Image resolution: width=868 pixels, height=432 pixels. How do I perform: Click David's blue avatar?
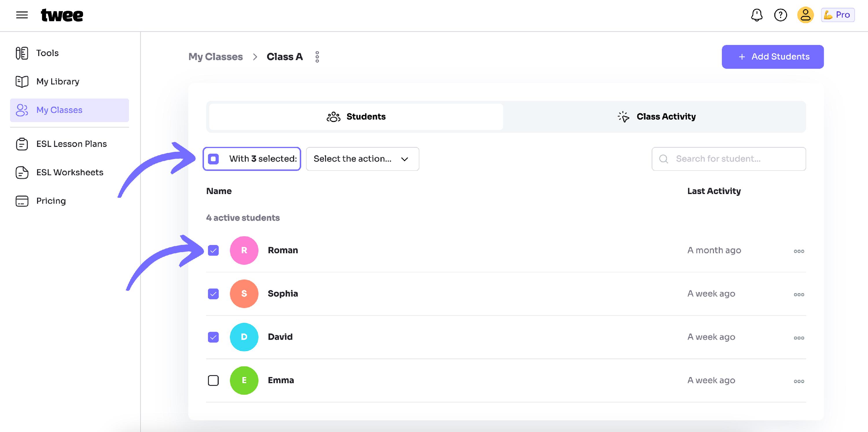click(244, 337)
